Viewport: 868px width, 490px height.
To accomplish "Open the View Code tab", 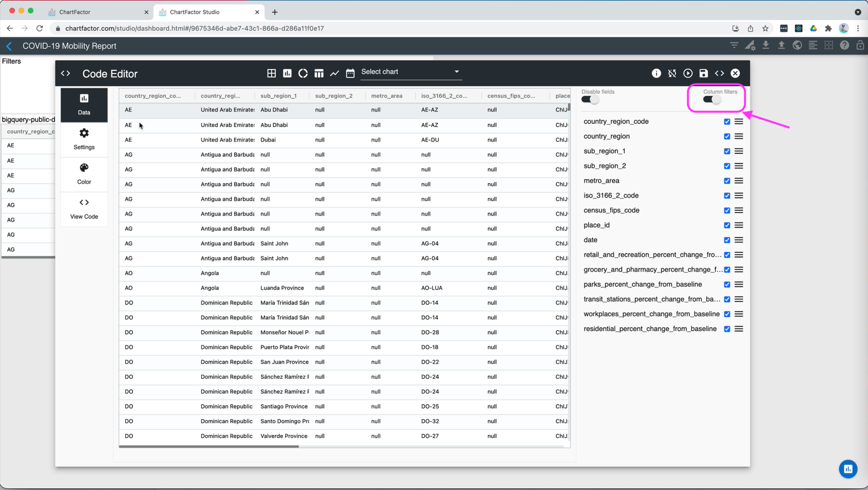I will 84,208.
